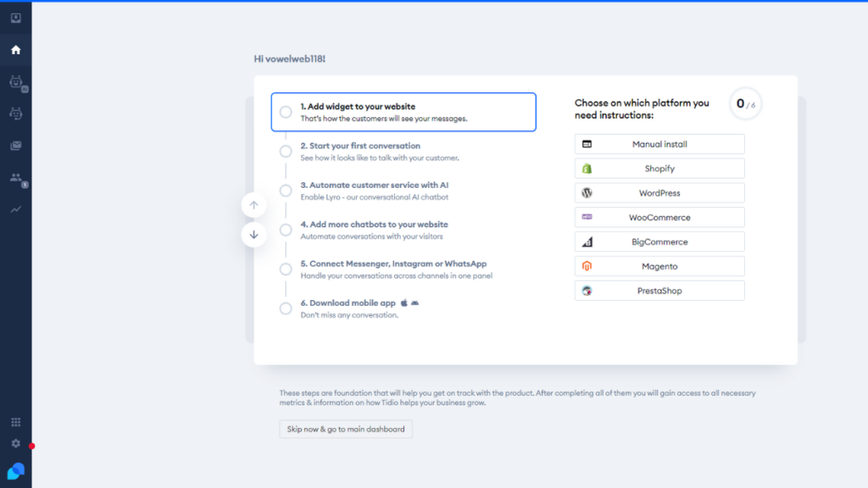868x488 pixels.
Task: Click Android icon next to Download mobile app
Action: click(415, 303)
